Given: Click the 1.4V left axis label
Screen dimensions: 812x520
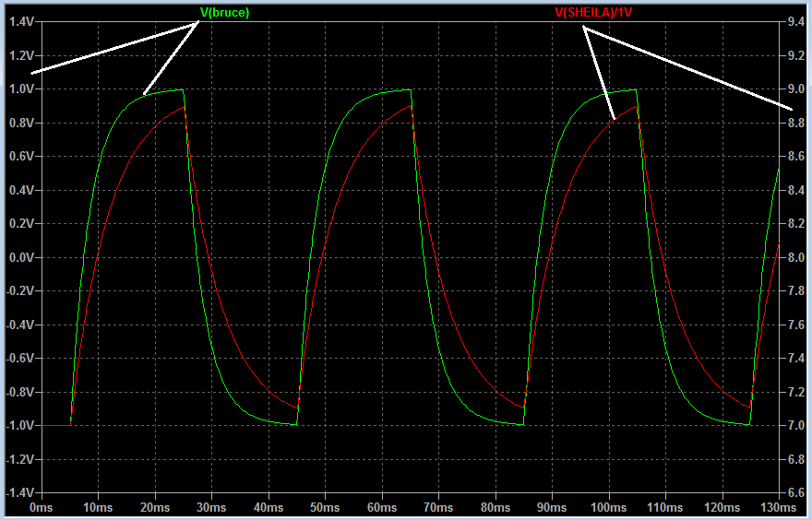Looking at the screenshot, I should (x=22, y=22).
